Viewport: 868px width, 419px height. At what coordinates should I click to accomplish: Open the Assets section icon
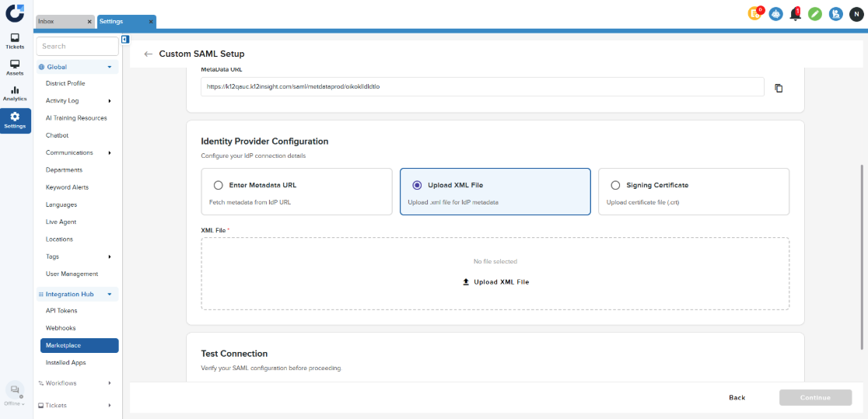(15, 67)
